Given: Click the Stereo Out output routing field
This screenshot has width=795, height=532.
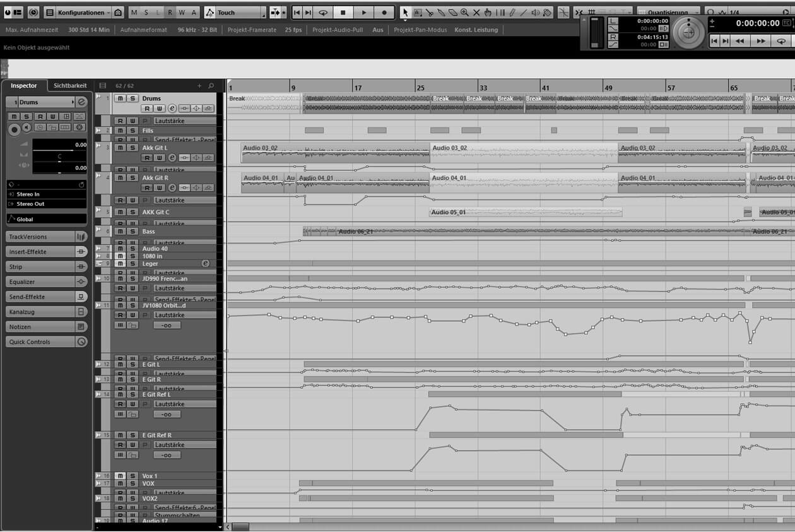Looking at the screenshot, I should click(46, 204).
